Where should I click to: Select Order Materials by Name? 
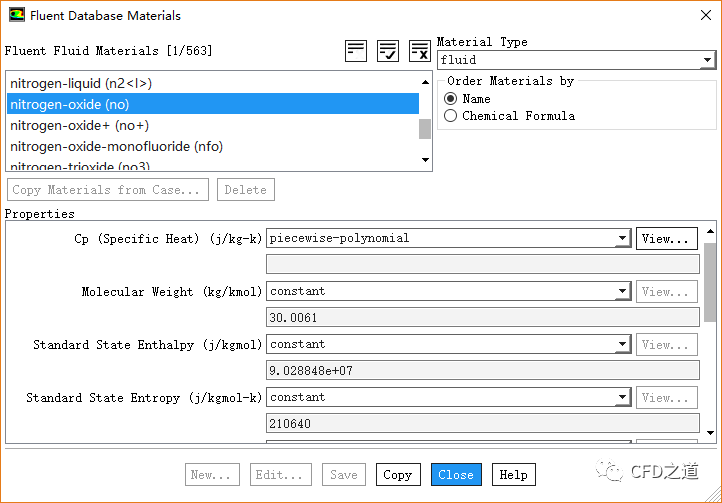click(451, 99)
